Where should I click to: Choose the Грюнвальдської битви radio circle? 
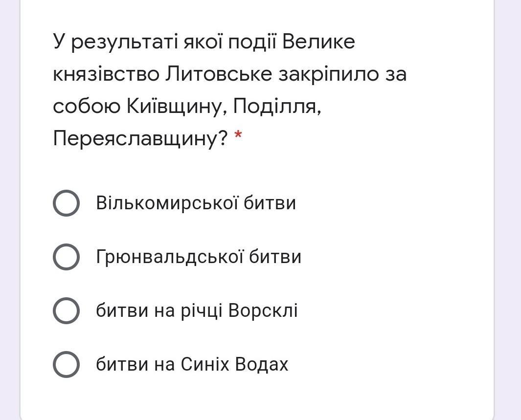(66, 257)
